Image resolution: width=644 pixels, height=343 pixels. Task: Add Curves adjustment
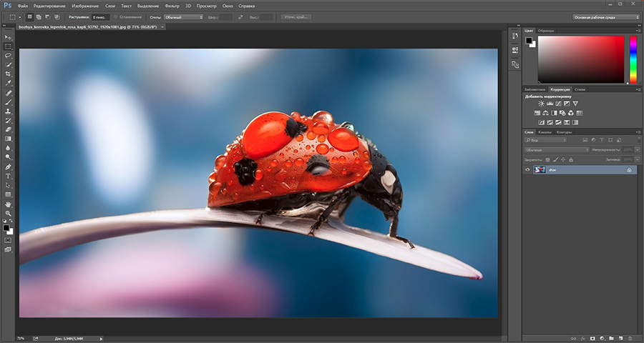coord(558,104)
